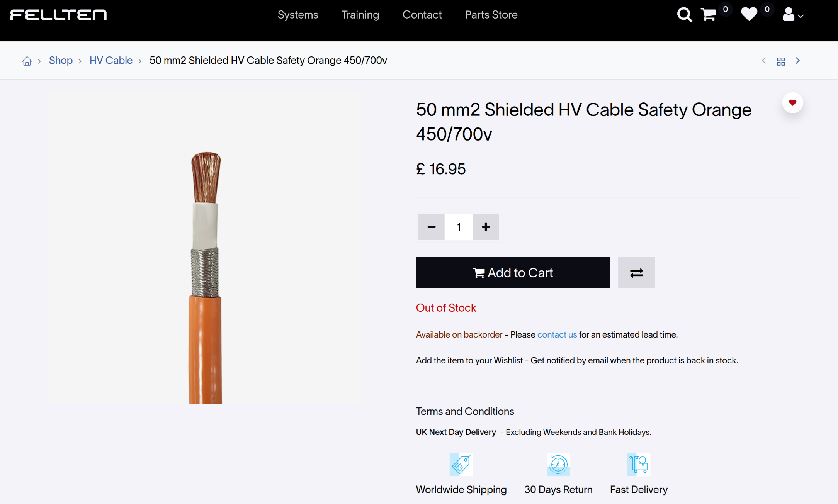Click the Fellten logo
838x504 pixels.
point(58,15)
